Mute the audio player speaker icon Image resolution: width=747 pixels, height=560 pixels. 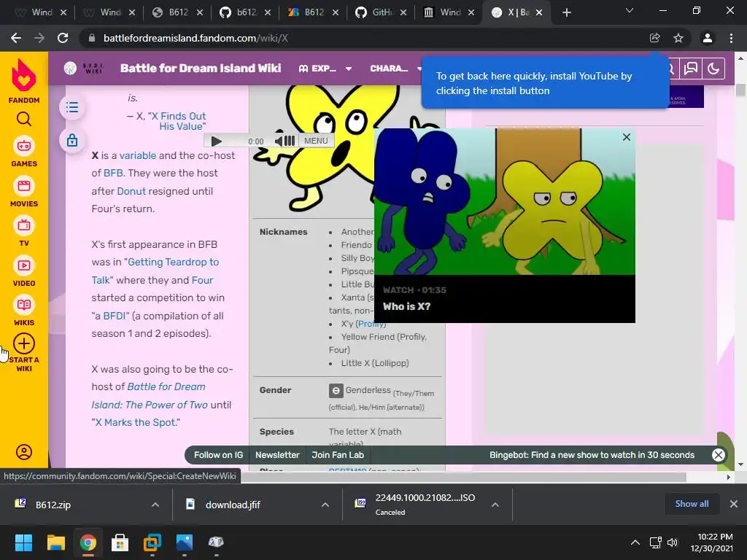tap(279, 141)
